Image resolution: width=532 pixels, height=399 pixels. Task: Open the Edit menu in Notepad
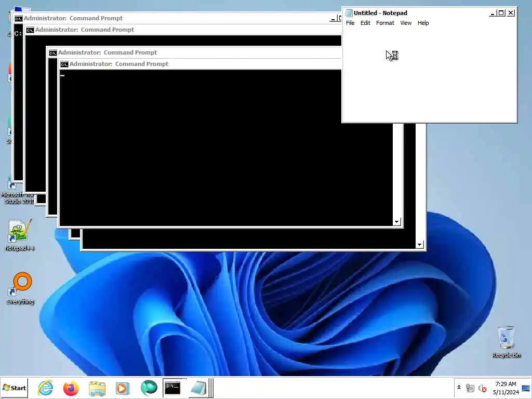365,23
